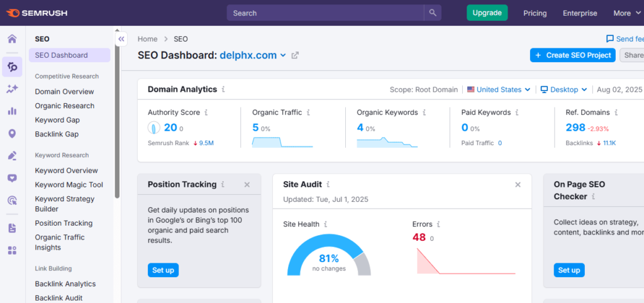The image size is (644, 303).
Task: Open the Social heart bubble icon
Action: click(x=13, y=178)
